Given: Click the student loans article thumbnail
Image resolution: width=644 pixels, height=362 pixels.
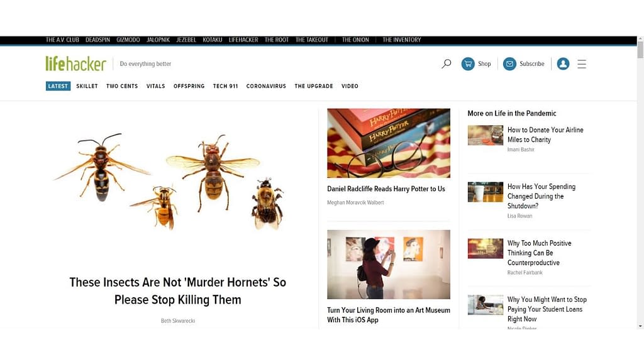Looking at the screenshot, I should (x=486, y=305).
